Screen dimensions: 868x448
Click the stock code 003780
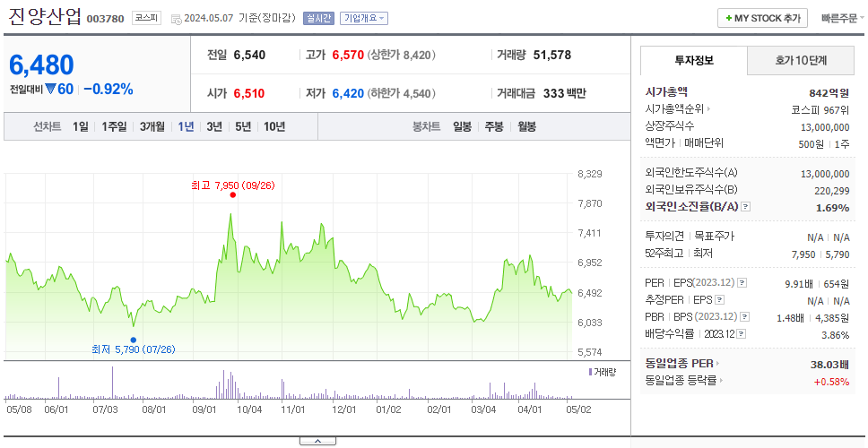[x=105, y=20]
